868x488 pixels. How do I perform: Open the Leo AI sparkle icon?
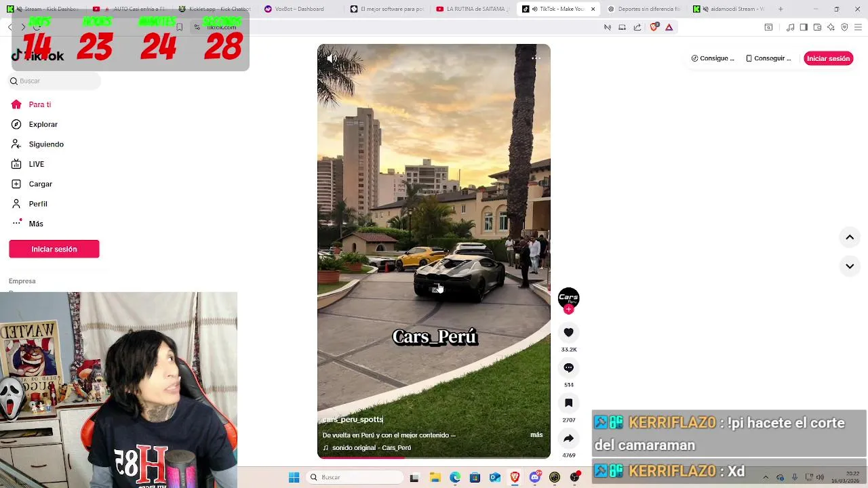831,27
